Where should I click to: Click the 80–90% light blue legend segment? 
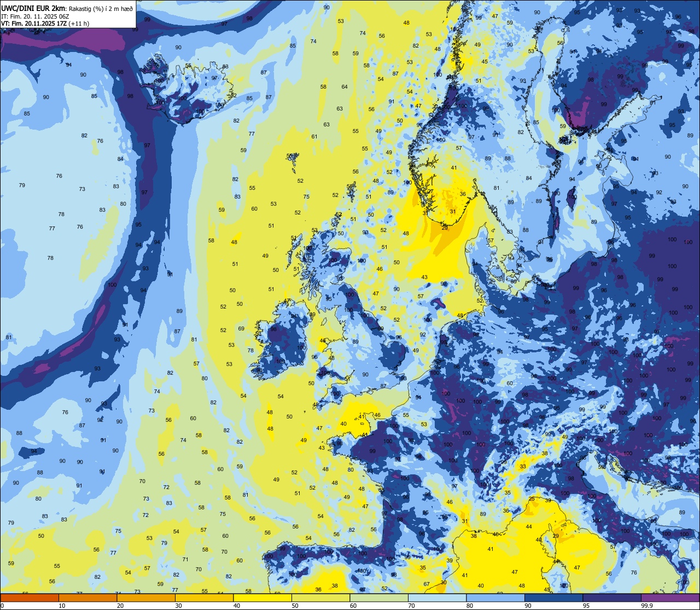(495, 598)
